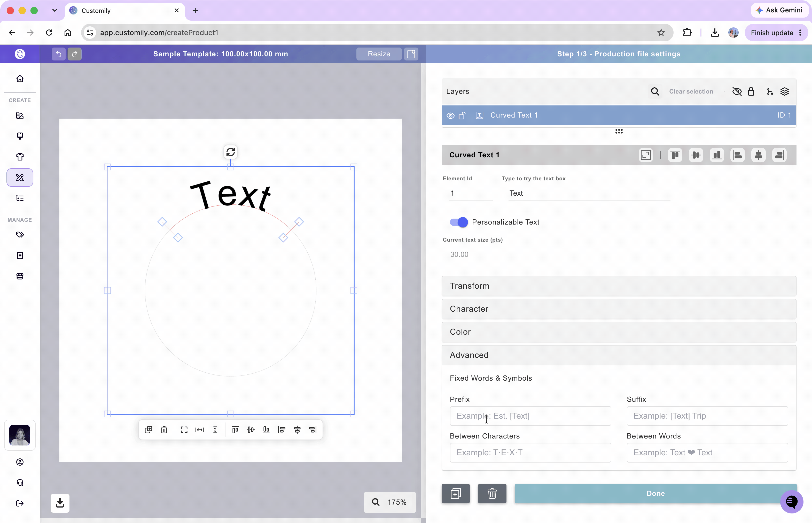The width and height of the screenshot is (812, 523).
Task: Click the Done button
Action: point(655,494)
